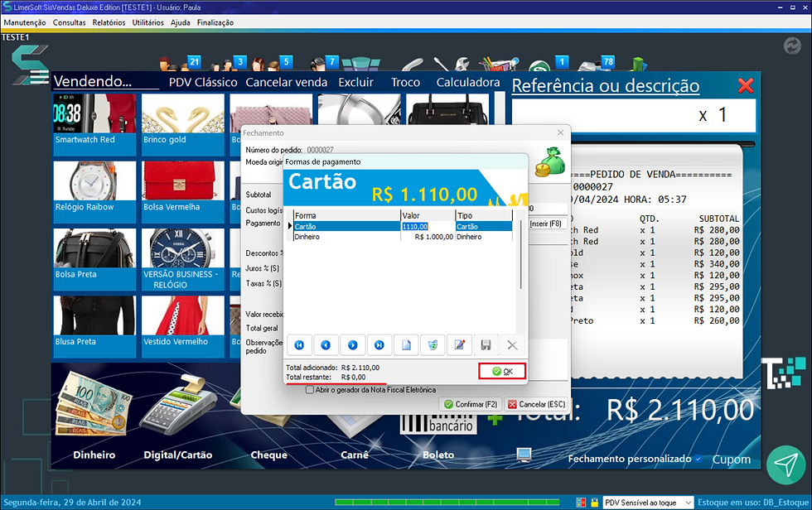Viewport: 812px width, 510px height.
Task: Click the money bag icon in Fechamento
Action: click(550, 162)
